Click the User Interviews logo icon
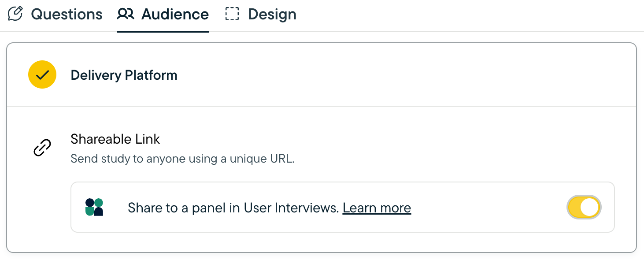Screen dimensions: 644x260 [x=94, y=207]
